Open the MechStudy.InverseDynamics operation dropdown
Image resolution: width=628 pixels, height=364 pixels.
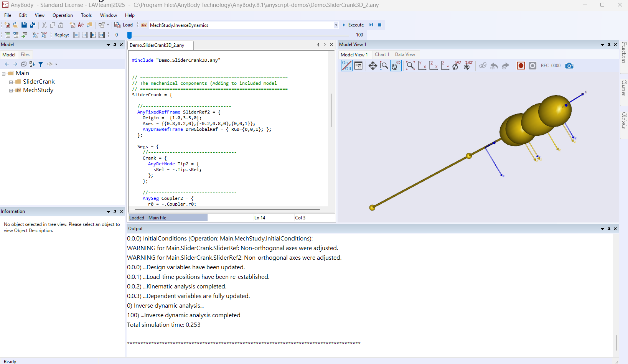336,25
